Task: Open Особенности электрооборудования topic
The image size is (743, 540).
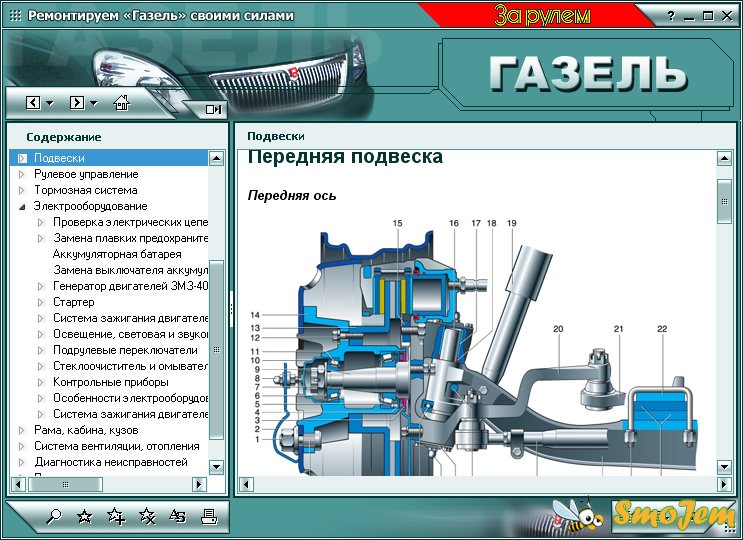Action: (130, 398)
